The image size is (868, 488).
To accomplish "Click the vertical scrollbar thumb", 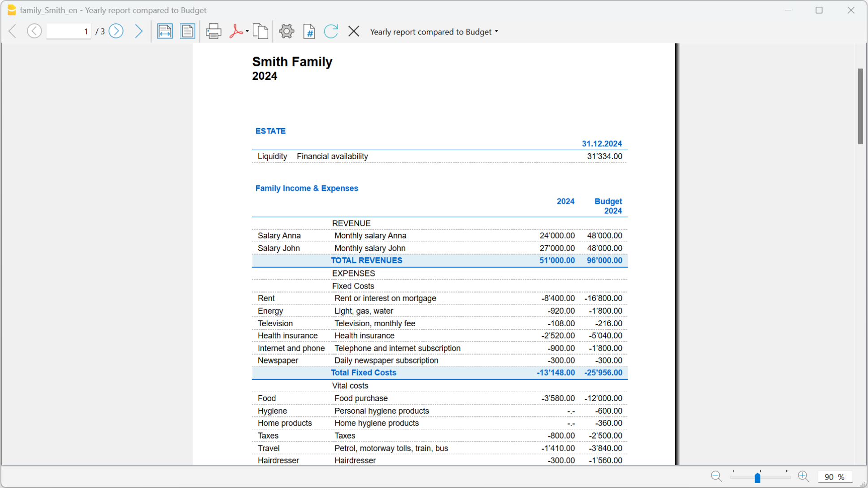I will coord(860,106).
